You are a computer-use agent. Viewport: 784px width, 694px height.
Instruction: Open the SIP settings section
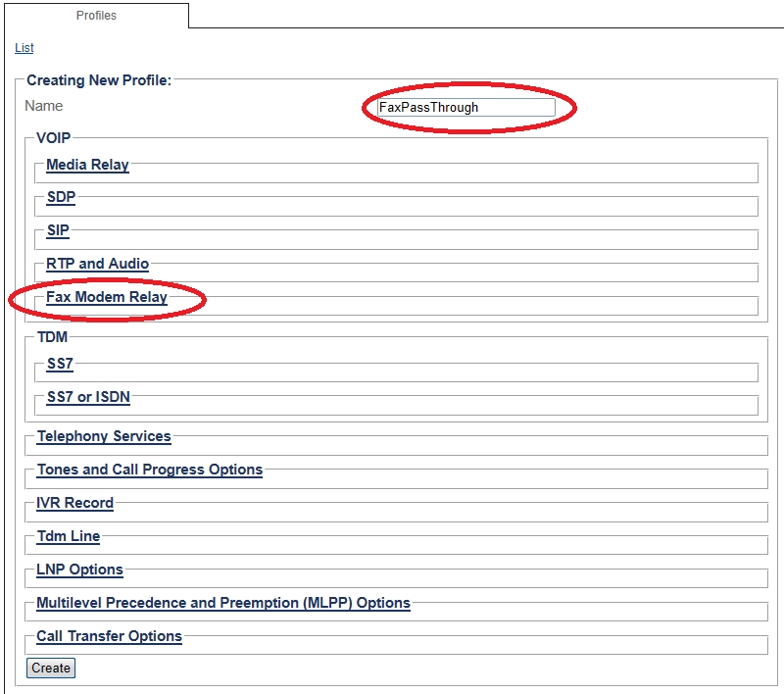pyautogui.click(x=58, y=231)
